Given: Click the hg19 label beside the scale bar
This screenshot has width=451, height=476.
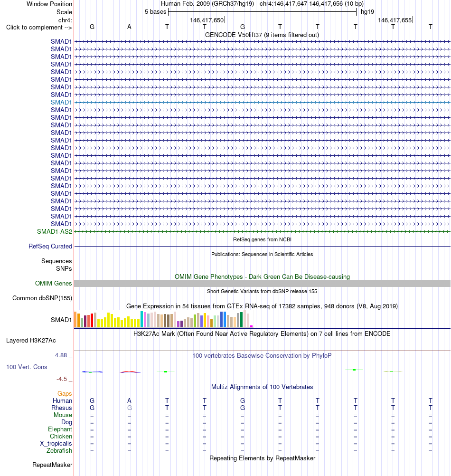Looking at the screenshot, I should 367,12.
